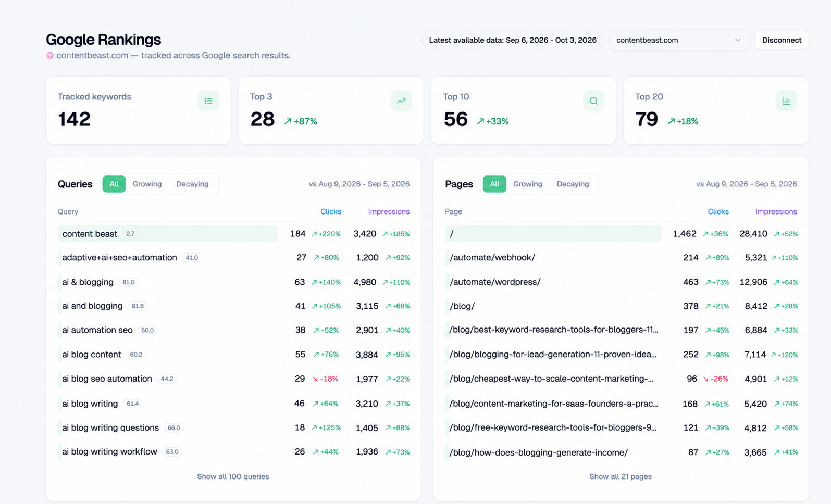
Task: Click the Top 3 trending-up icon
Action: coord(401,101)
